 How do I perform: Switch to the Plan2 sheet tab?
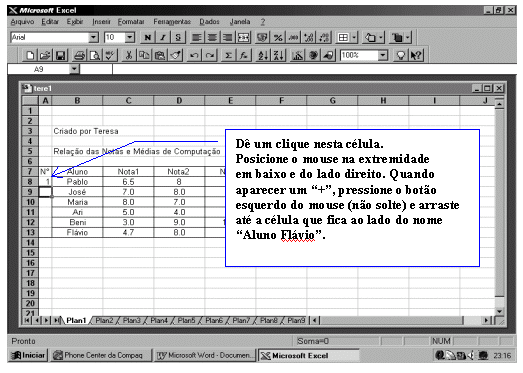(x=104, y=321)
